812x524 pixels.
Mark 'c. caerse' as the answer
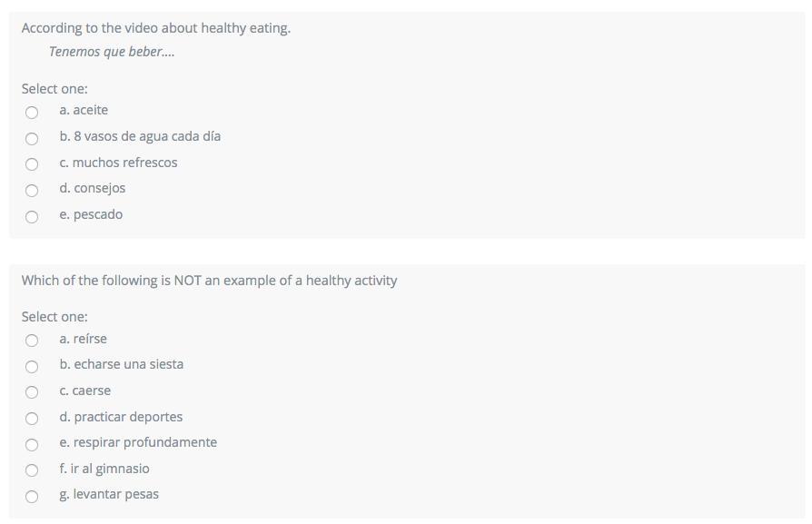point(32,392)
